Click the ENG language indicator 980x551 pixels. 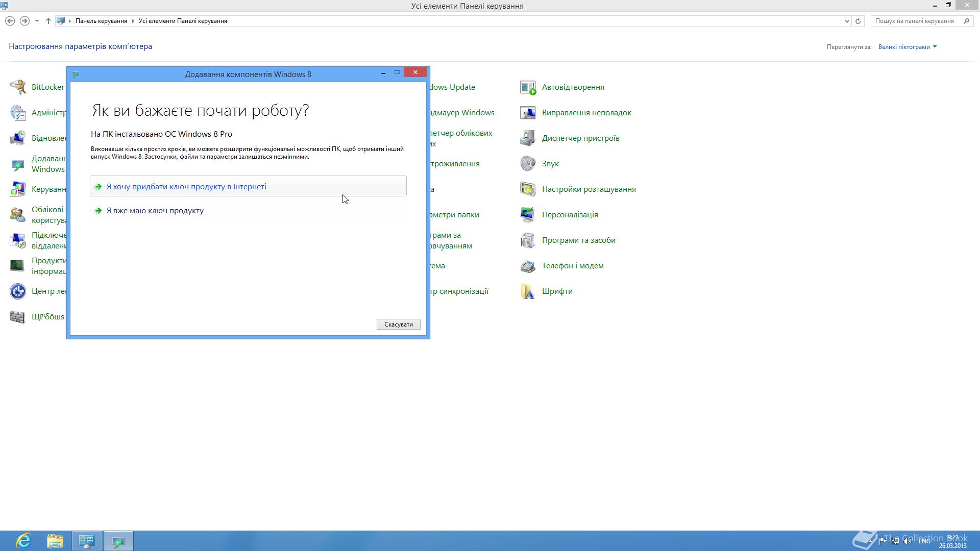pos(924,541)
